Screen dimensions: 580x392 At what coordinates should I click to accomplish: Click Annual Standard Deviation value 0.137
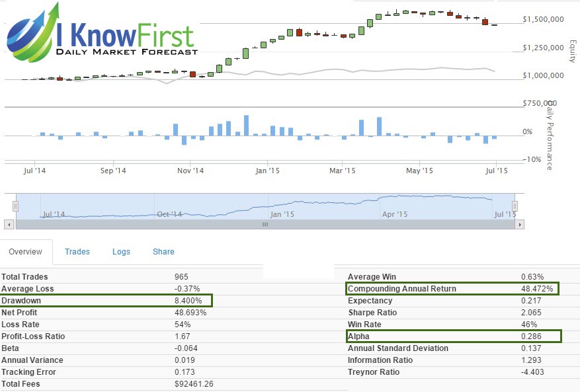[531, 348]
